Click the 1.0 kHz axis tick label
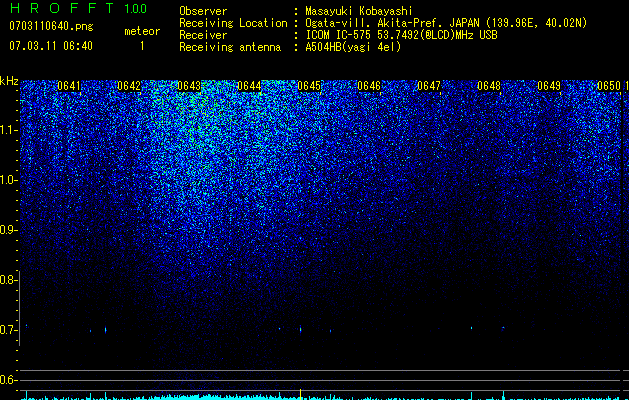 [x=8, y=180]
